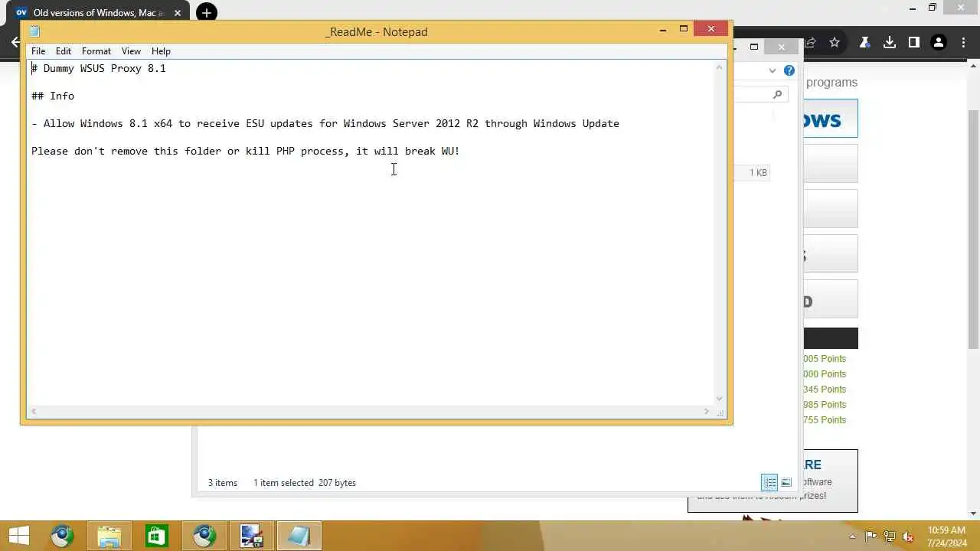
Task: Click the '005 Points' link on webpage
Action: (x=825, y=359)
